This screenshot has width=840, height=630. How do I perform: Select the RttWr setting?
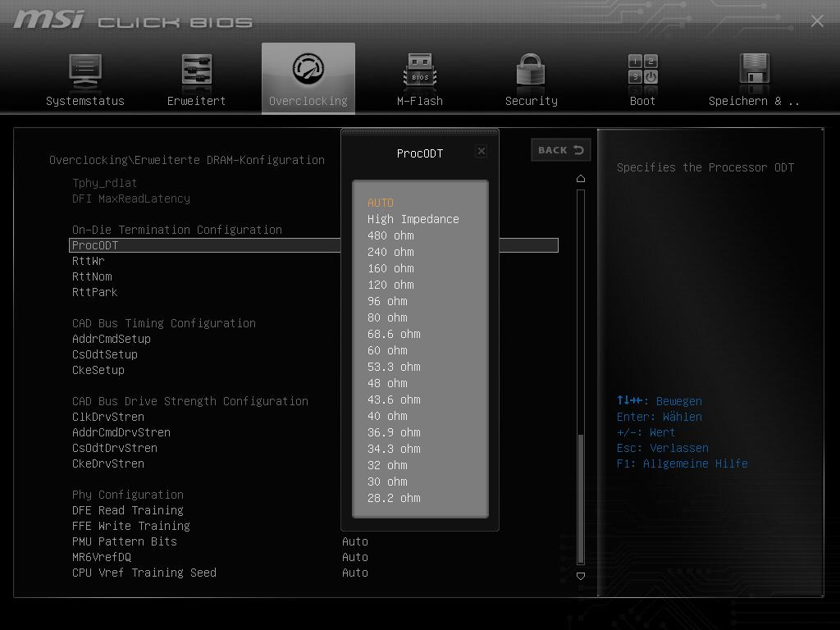(x=89, y=261)
